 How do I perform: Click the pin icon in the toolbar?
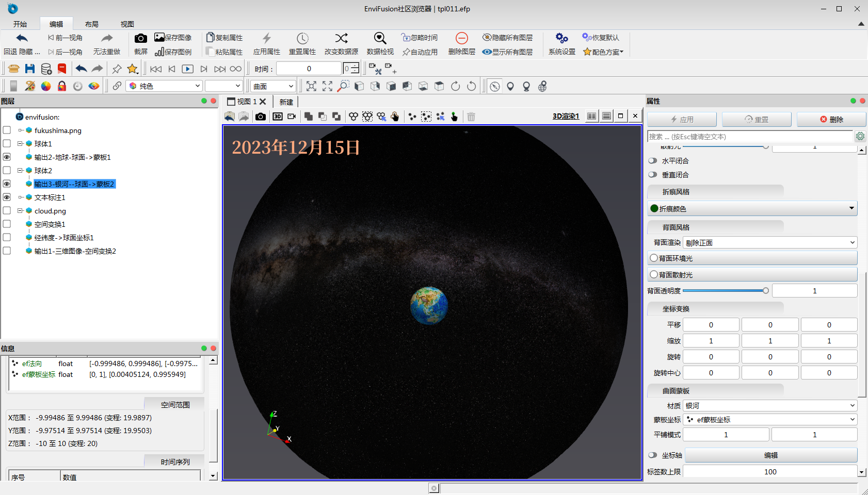point(117,69)
